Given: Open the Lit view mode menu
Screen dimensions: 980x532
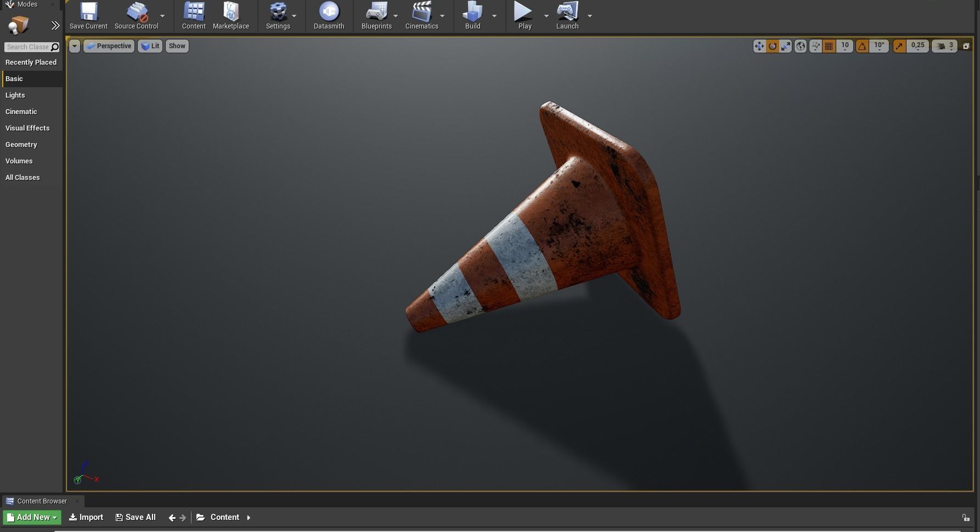Looking at the screenshot, I should point(150,46).
